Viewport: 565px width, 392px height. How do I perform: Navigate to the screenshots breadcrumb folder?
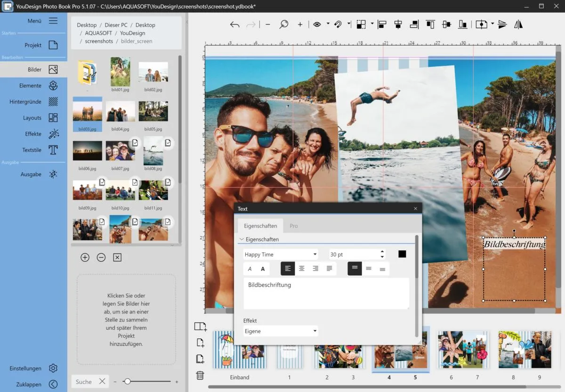tap(99, 41)
